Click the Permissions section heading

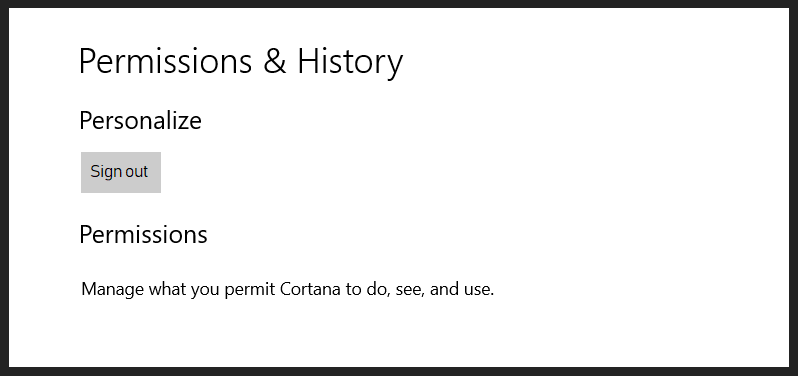(x=143, y=235)
